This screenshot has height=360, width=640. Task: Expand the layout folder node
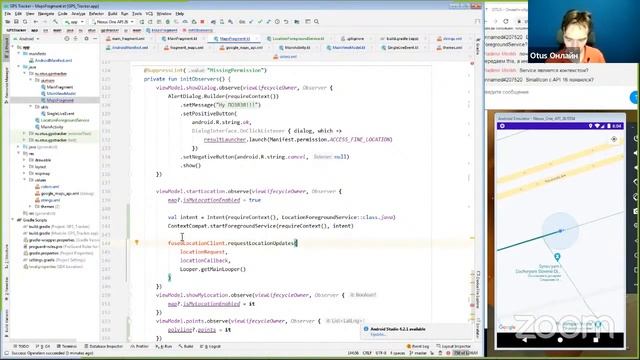(x=24, y=167)
